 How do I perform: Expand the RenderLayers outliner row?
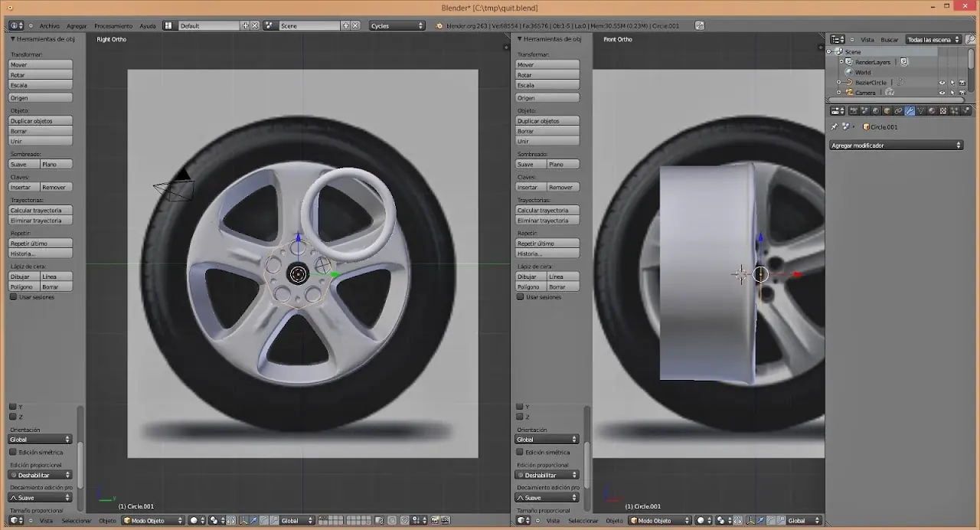pos(841,62)
